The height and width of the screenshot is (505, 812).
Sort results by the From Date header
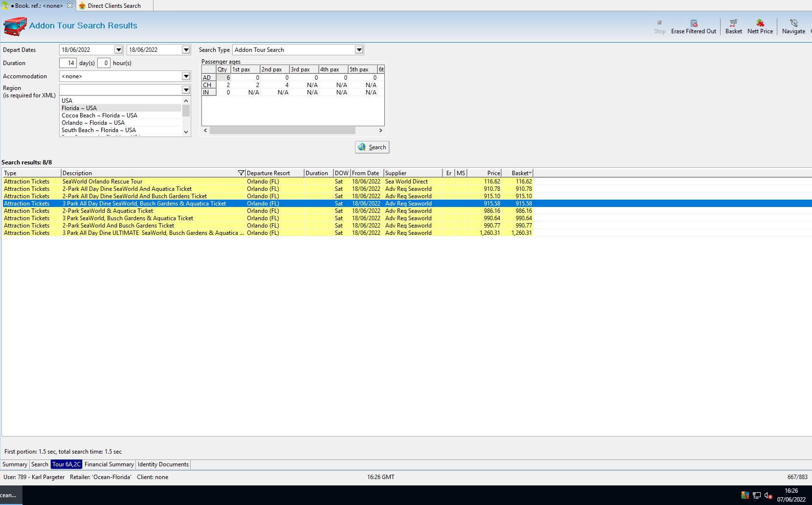pyautogui.click(x=367, y=173)
